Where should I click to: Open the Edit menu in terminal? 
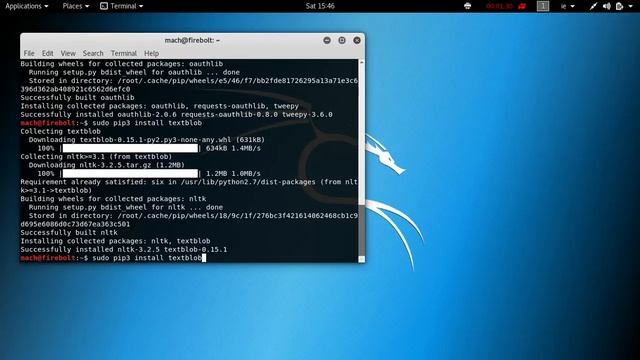47,53
